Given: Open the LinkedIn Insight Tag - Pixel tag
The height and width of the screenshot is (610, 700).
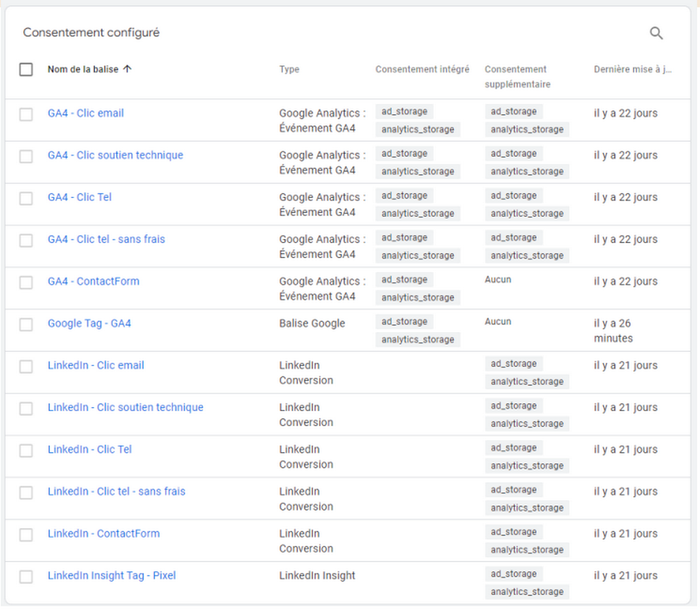Looking at the screenshot, I should pyautogui.click(x=111, y=575).
